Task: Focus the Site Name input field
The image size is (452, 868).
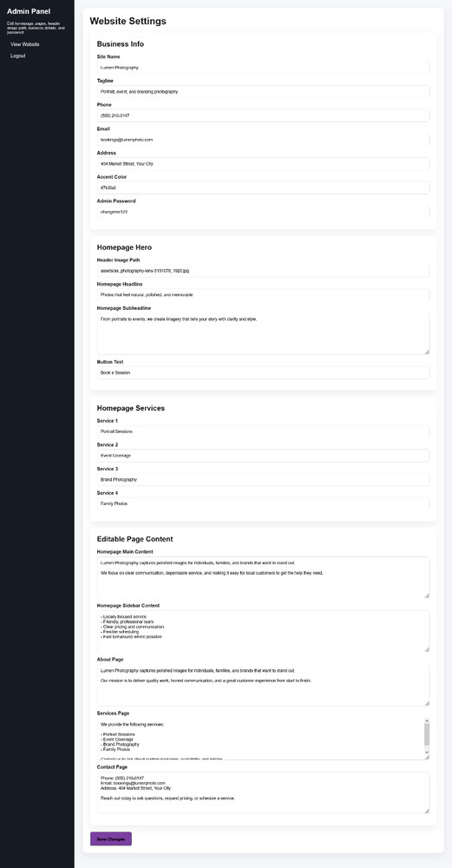Action: 264,68
